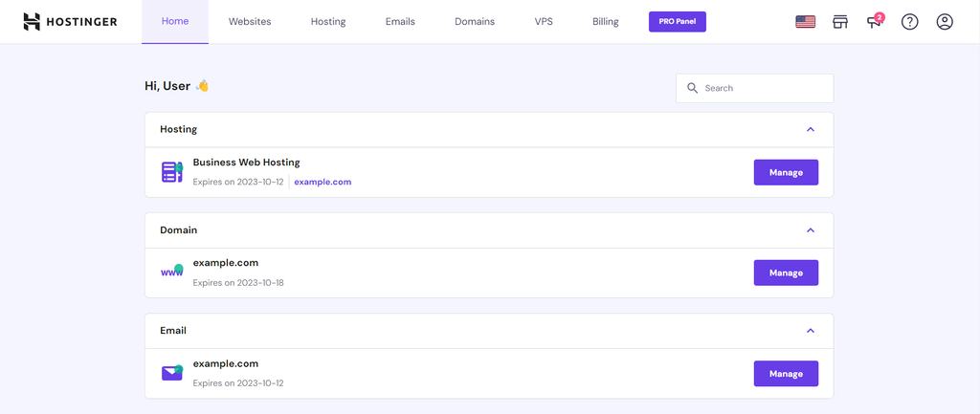The width and height of the screenshot is (980, 414).
Task: Click the Hostinger logo
Action: tap(70, 22)
